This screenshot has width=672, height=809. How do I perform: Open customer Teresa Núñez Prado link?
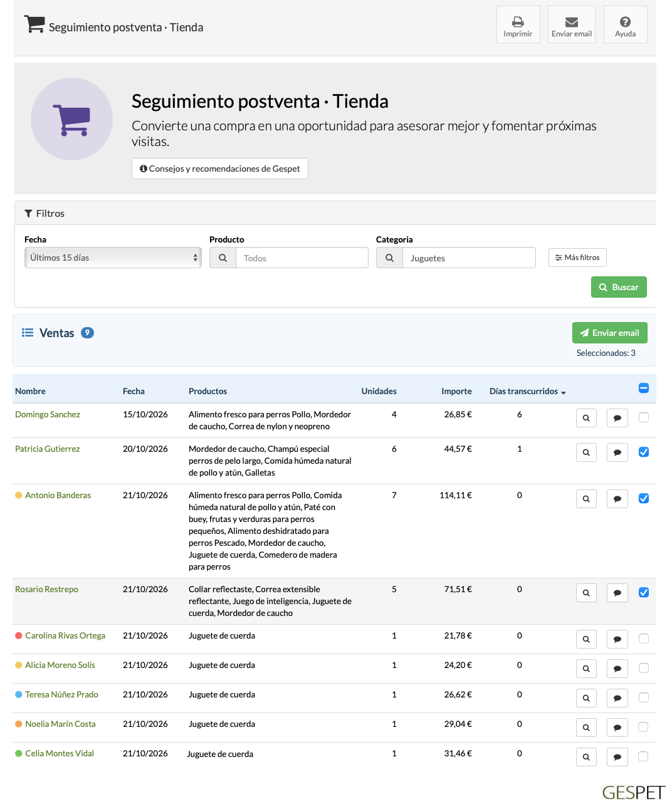point(61,694)
